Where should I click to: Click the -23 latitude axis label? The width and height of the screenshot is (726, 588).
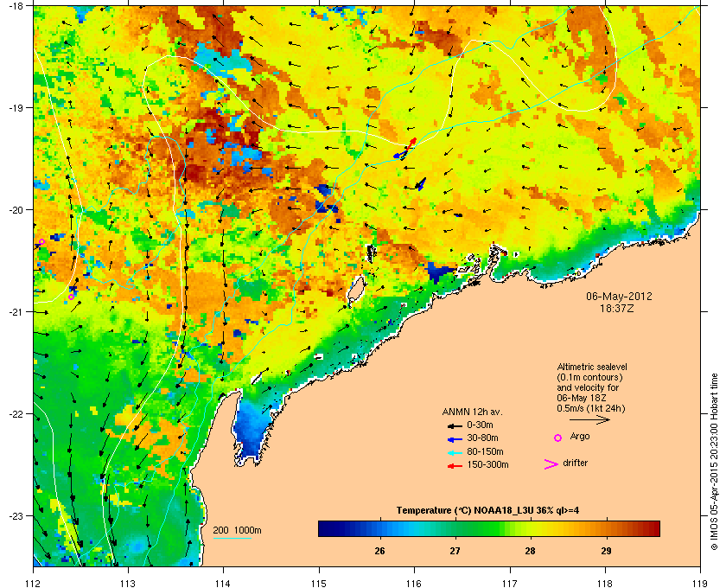16,515
